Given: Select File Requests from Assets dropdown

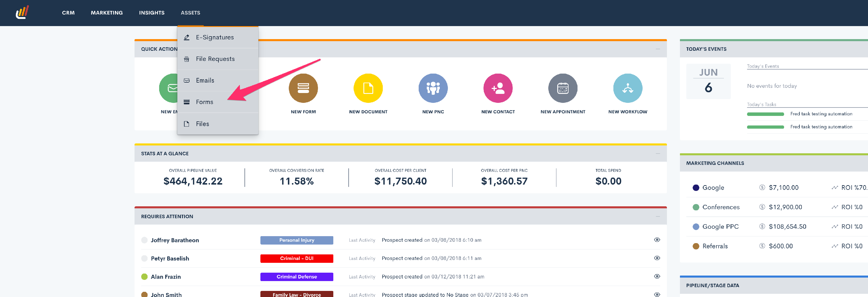Looking at the screenshot, I should 218,59.
